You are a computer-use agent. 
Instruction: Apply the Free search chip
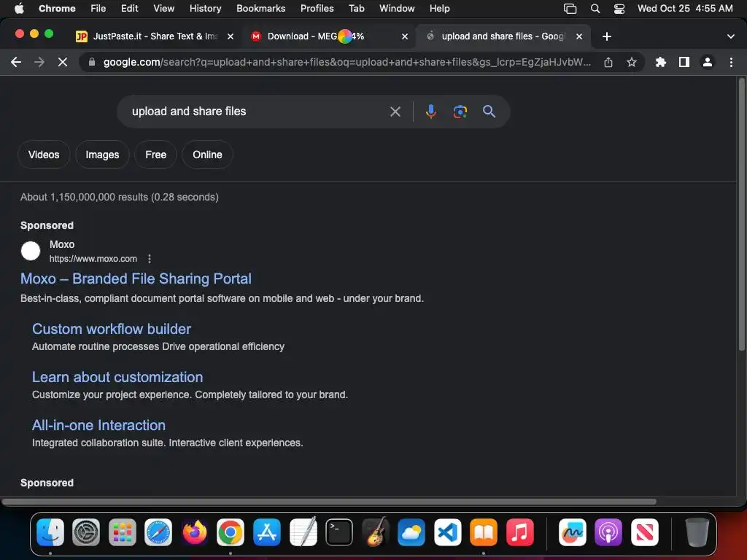tap(156, 155)
